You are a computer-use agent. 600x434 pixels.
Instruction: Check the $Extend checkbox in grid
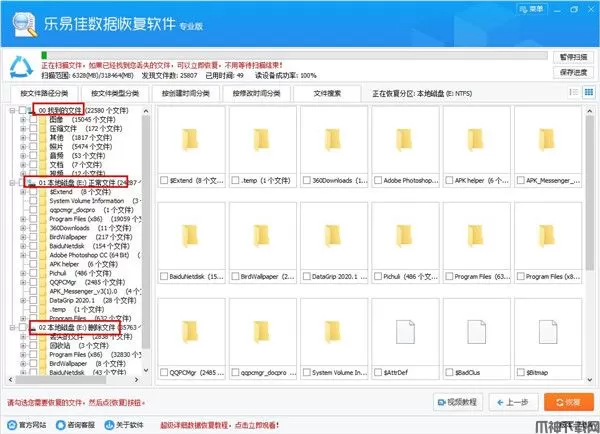(164, 180)
